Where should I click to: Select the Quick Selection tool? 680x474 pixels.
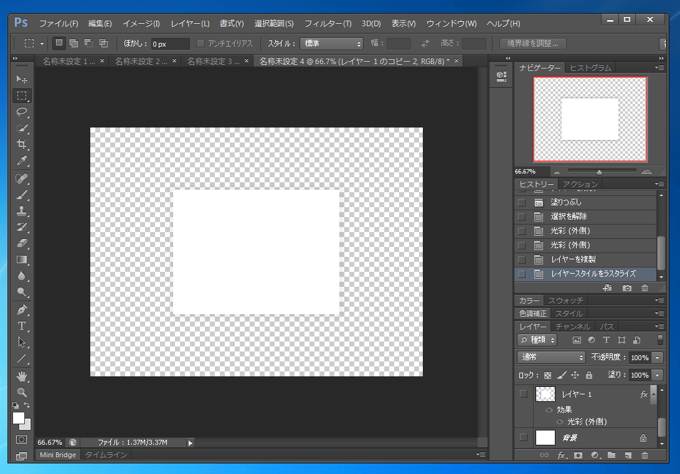21,128
